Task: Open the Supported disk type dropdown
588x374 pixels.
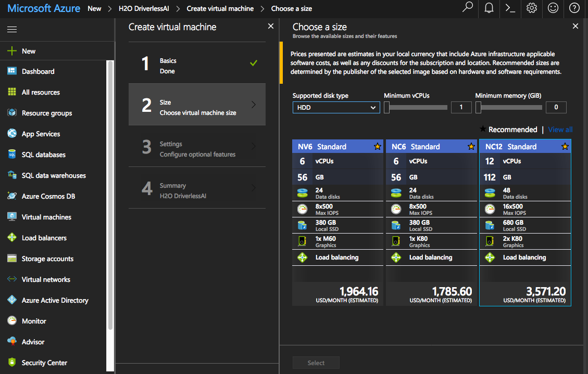Action: pos(336,107)
